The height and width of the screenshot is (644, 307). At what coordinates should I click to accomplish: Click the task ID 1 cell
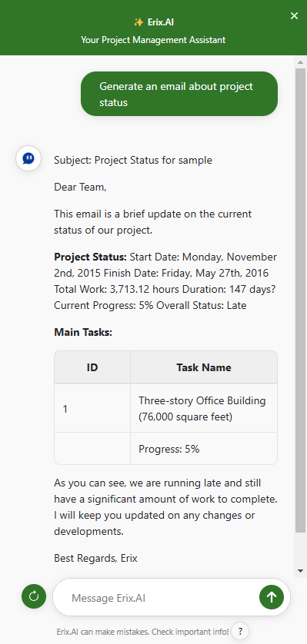[92, 408]
